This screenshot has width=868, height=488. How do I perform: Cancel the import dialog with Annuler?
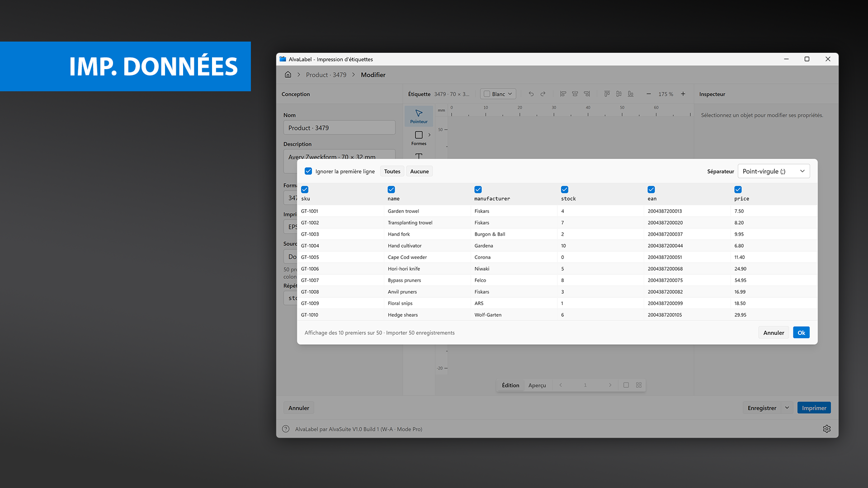774,333
